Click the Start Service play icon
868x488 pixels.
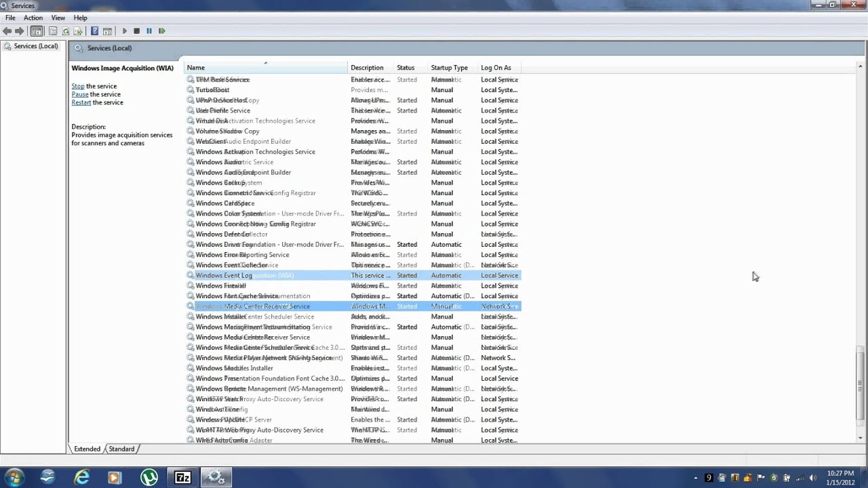point(124,31)
